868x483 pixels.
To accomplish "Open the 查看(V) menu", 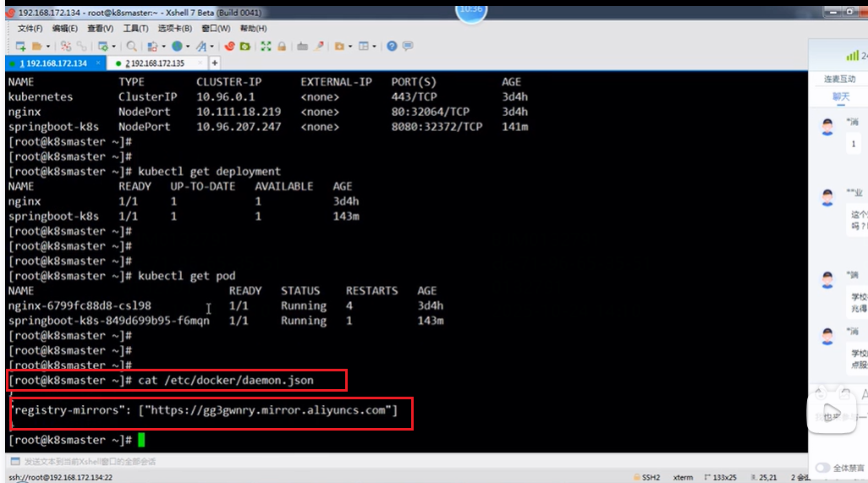I will (100, 28).
